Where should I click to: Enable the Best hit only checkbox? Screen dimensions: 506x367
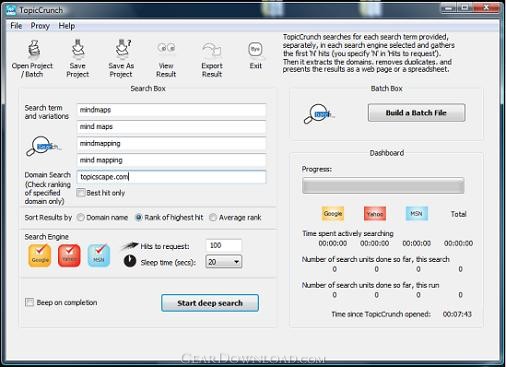[x=81, y=193]
